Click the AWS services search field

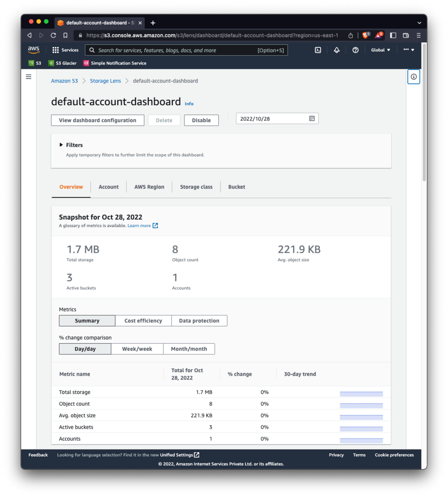click(x=186, y=50)
